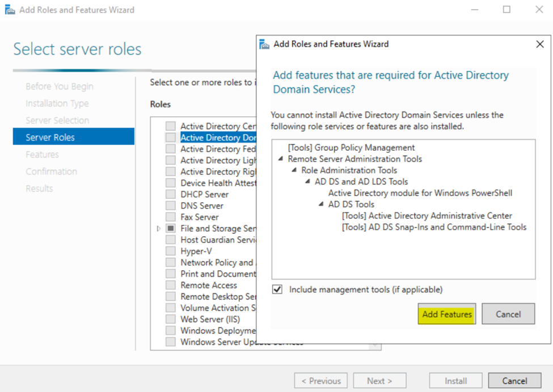The height and width of the screenshot is (392, 553).
Task: Check the Print and Document Services role
Action: 171,274
